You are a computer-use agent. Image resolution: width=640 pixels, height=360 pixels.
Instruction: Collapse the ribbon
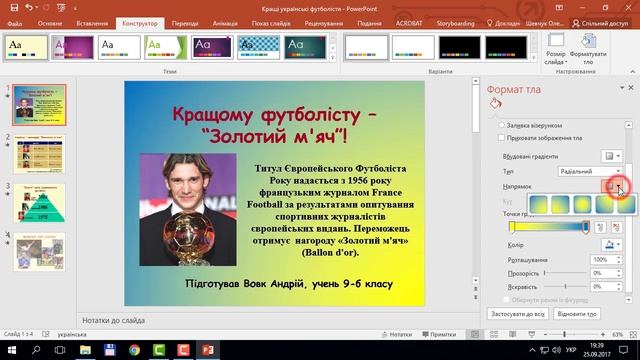(x=633, y=71)
